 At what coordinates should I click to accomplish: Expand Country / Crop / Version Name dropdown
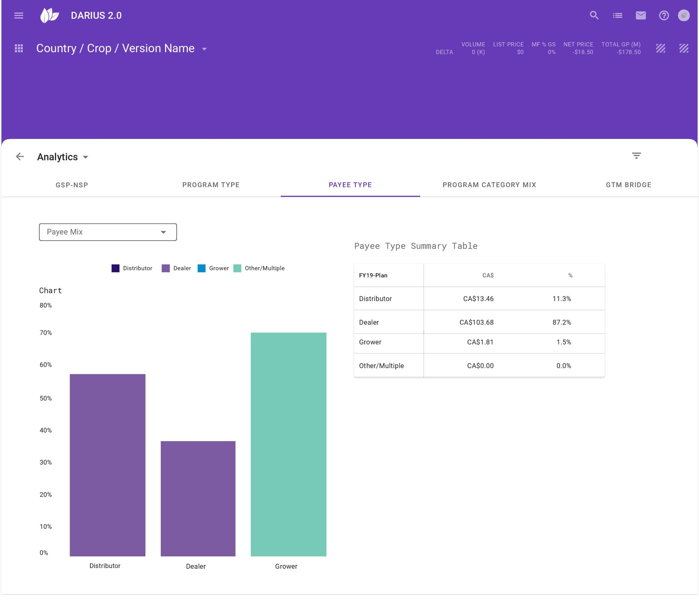pyautogui.click(x=204, y=49)
